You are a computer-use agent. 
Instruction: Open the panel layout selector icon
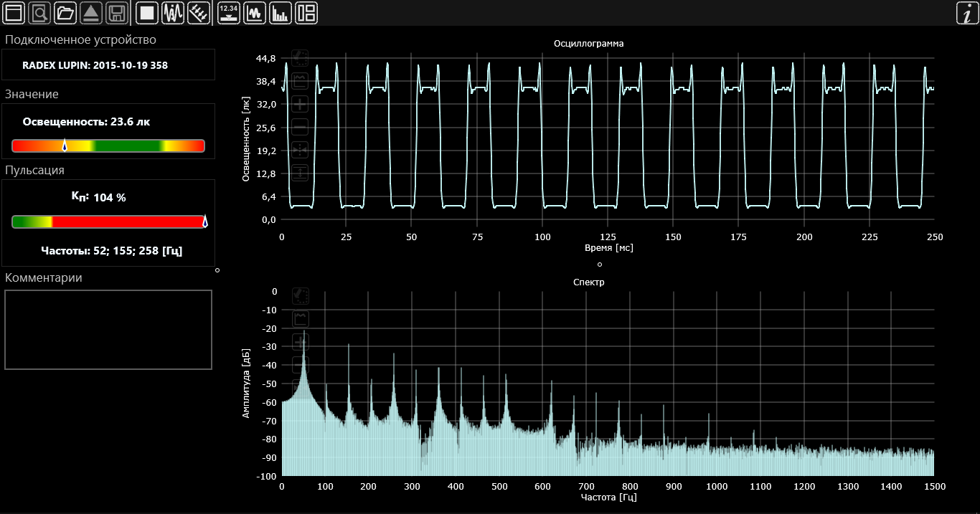(306, 13)
